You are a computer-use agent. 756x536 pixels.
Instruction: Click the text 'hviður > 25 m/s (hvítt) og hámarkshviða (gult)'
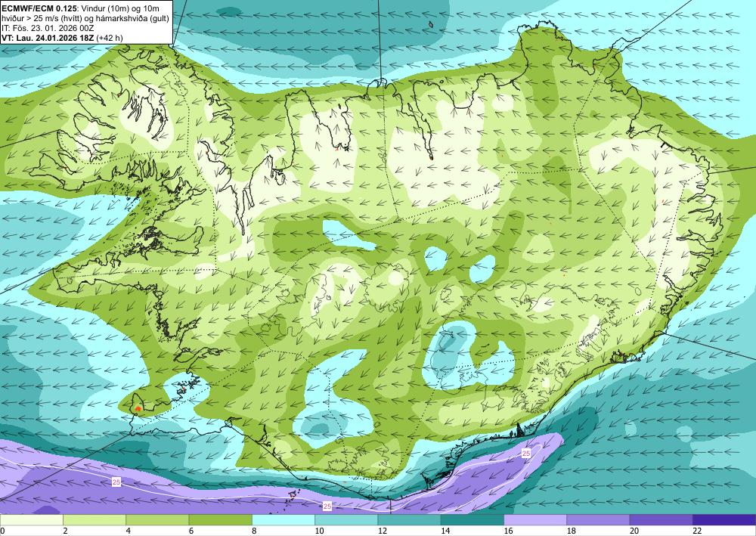pyautogui.click(x=85, y=18)
